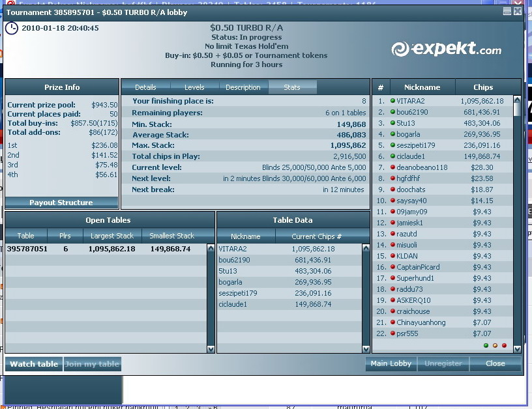The image size is (532, 409).
Task: Click the green status legend dot
Action: [486, 345]
